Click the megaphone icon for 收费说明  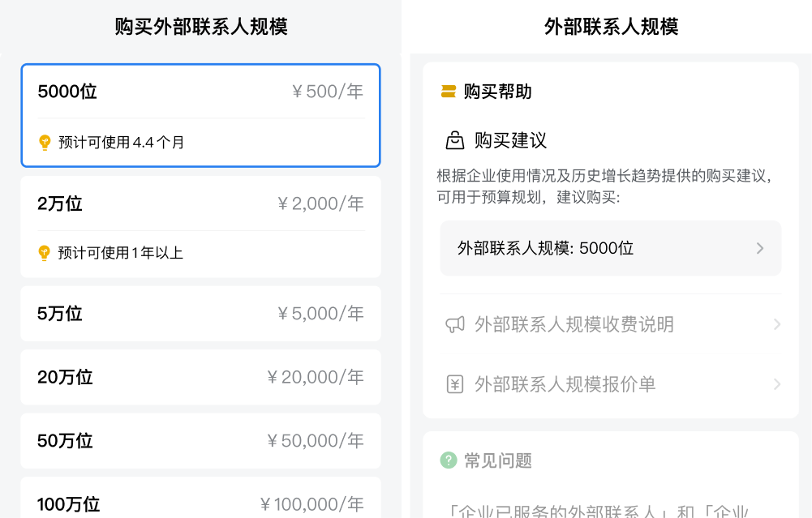click(x=455, y=325)
